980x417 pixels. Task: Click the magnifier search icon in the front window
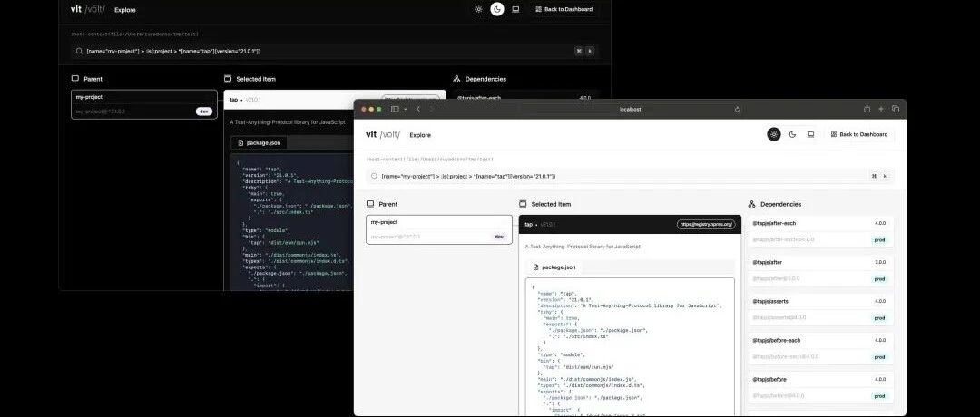(x=374, y=177)
